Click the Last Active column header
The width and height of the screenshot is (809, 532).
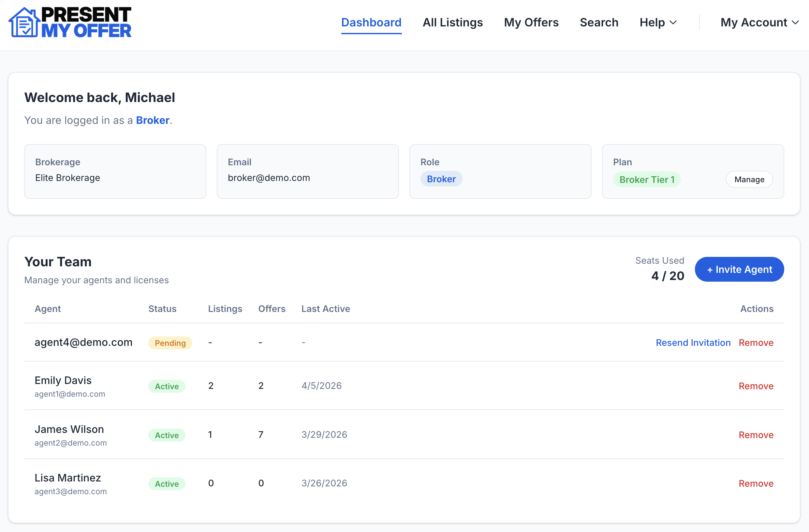326,309
